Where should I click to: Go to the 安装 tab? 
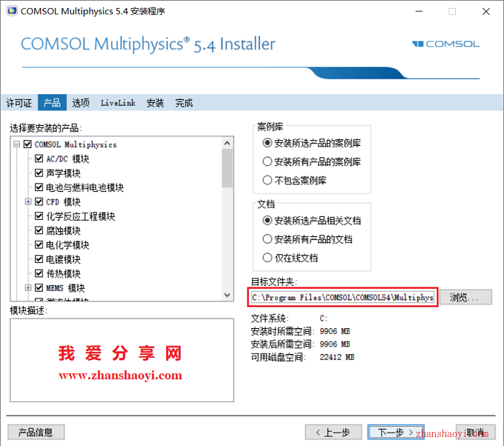(x=155, y=103)
